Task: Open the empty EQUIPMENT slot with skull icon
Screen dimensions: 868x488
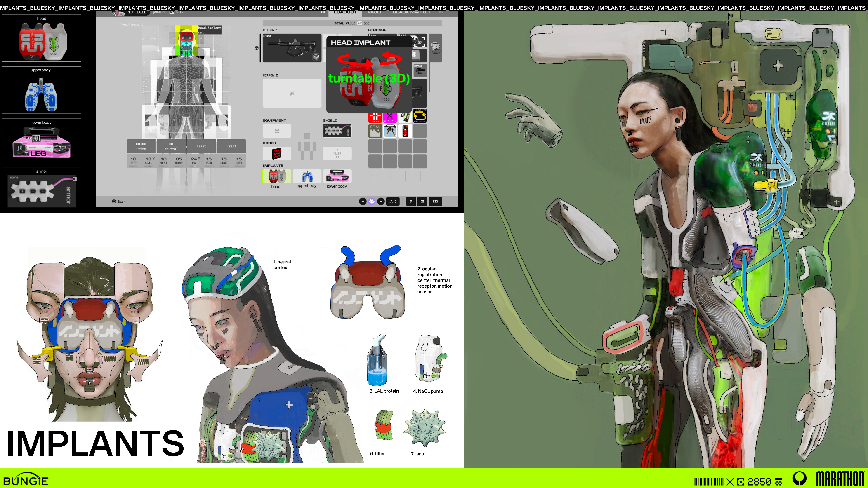Action: 277,131
